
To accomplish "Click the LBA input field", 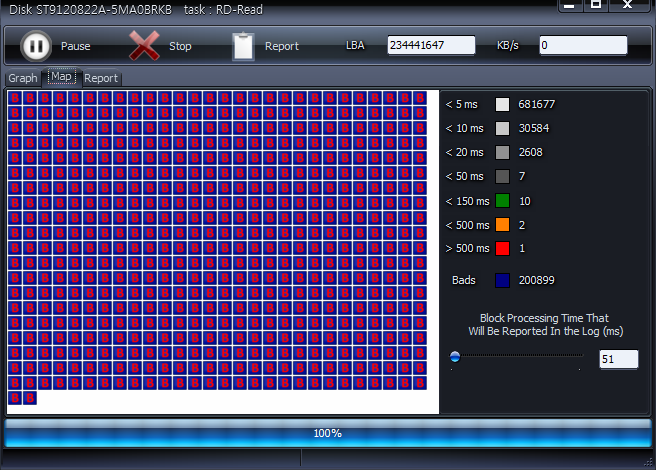I will click(431, 46).
